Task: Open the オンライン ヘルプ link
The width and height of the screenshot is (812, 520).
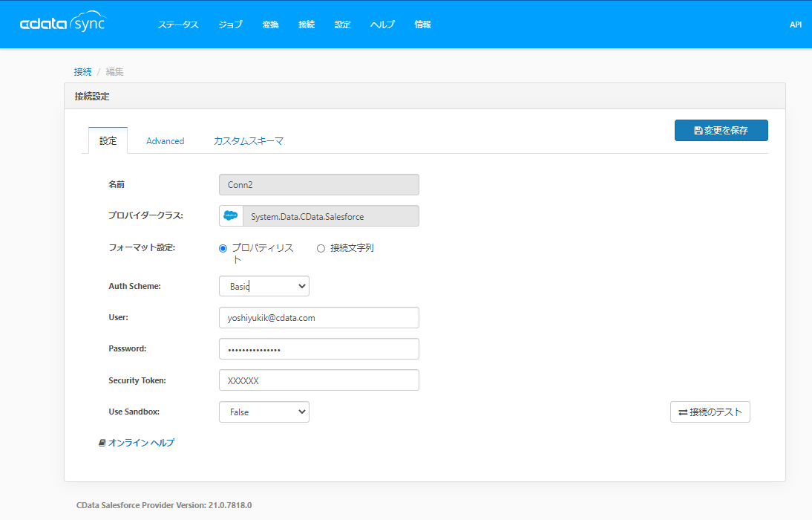Action: pyautogui.click(x=141, y=443)
